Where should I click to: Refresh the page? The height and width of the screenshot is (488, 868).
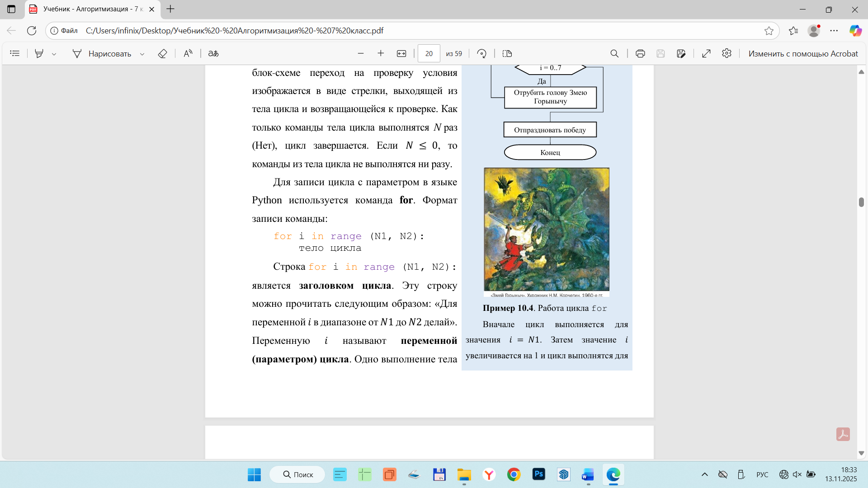coord(32,30)
